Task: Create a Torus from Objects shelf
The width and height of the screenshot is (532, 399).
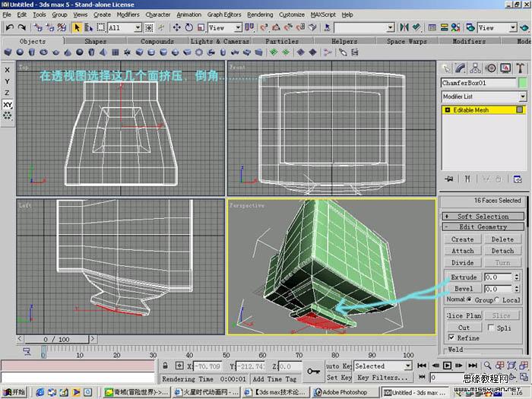Action: [x=43, y=52]
